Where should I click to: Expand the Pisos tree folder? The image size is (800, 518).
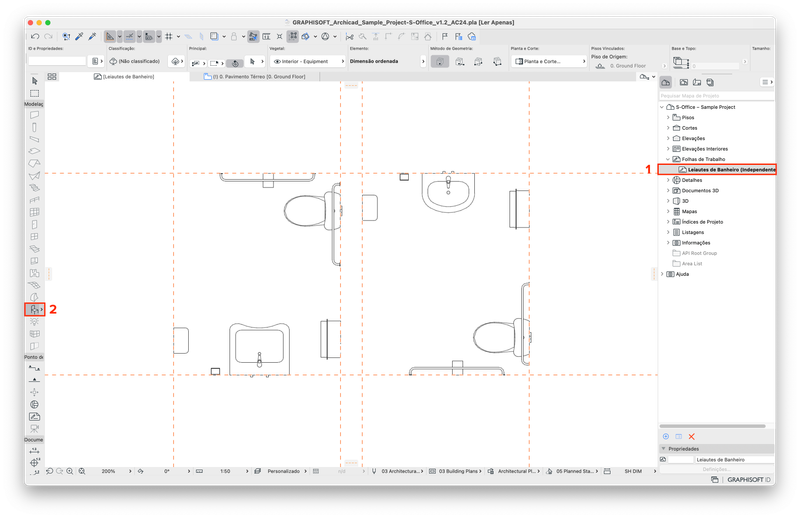668,117
